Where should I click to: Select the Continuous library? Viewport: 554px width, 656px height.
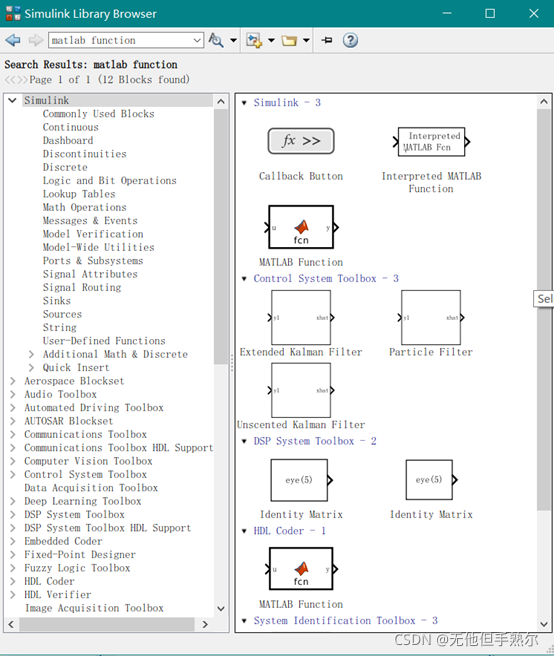pyautogui.click(x=71, y=127)
